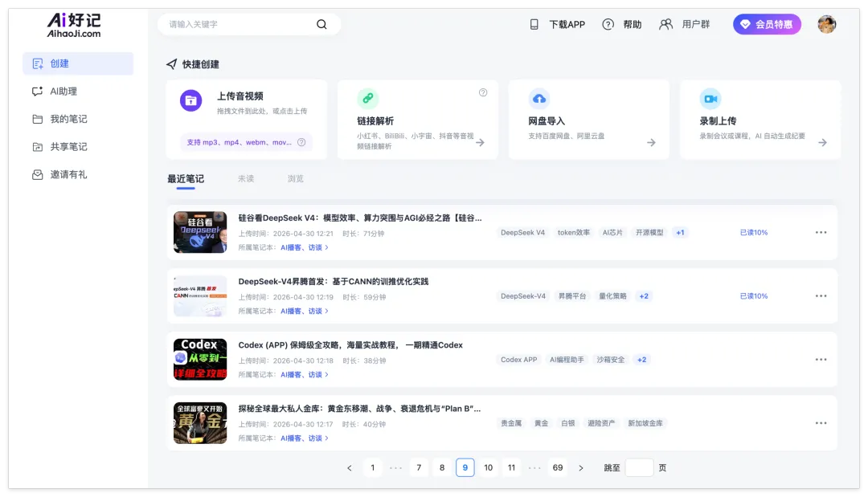
Task: Open the user avatar at top right
Action: 827,24
